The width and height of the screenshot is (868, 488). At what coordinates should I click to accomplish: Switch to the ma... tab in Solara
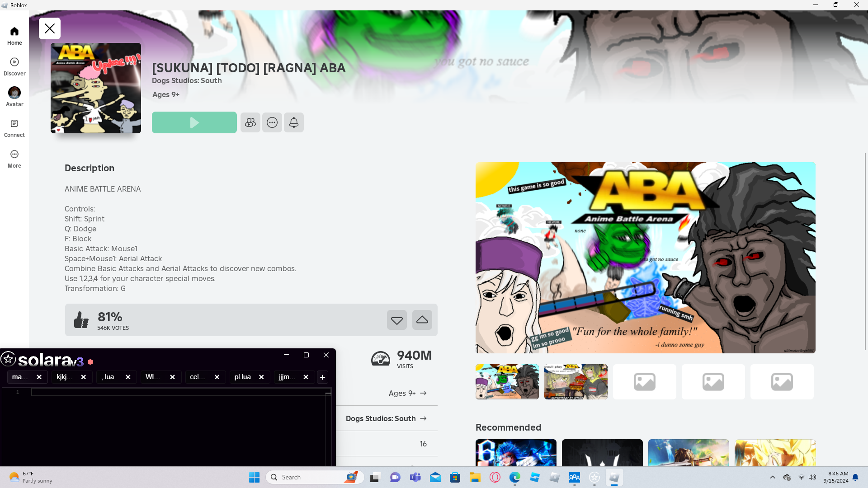(20, 377)
